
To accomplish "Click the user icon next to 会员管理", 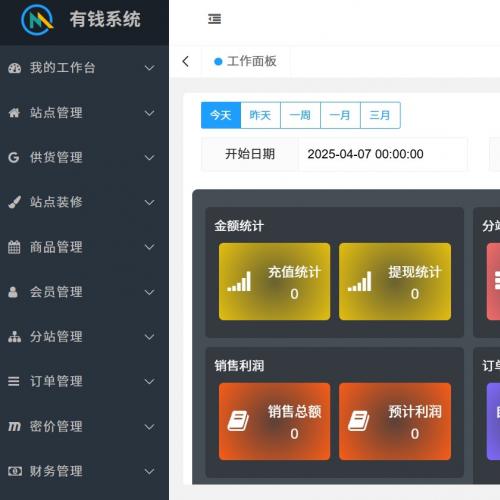I will coord(13,292).
